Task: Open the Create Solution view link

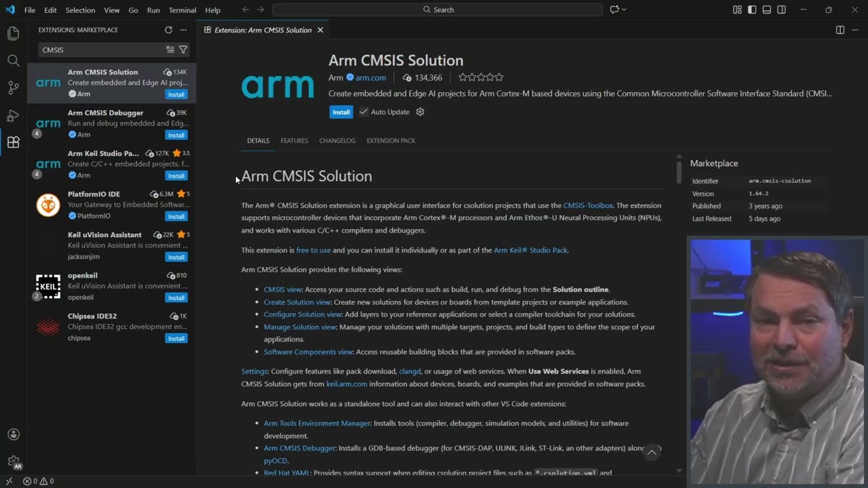Action: [297, 302]
